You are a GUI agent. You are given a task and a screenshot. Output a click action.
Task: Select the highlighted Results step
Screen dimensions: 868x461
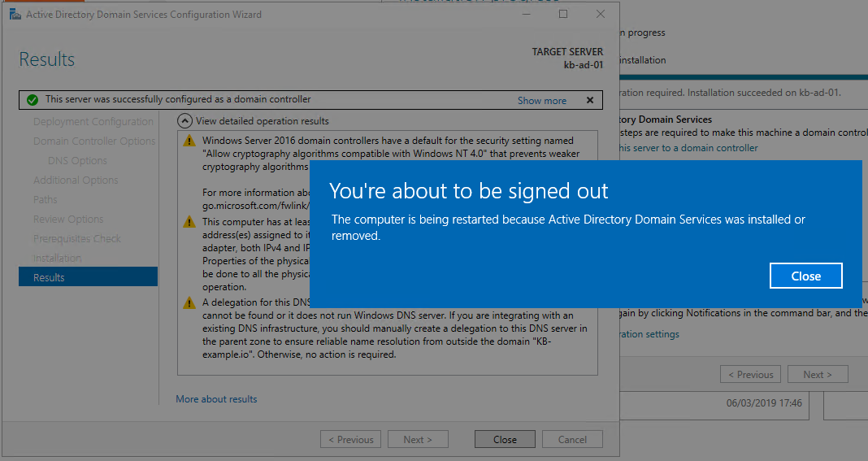coord(88,276)
